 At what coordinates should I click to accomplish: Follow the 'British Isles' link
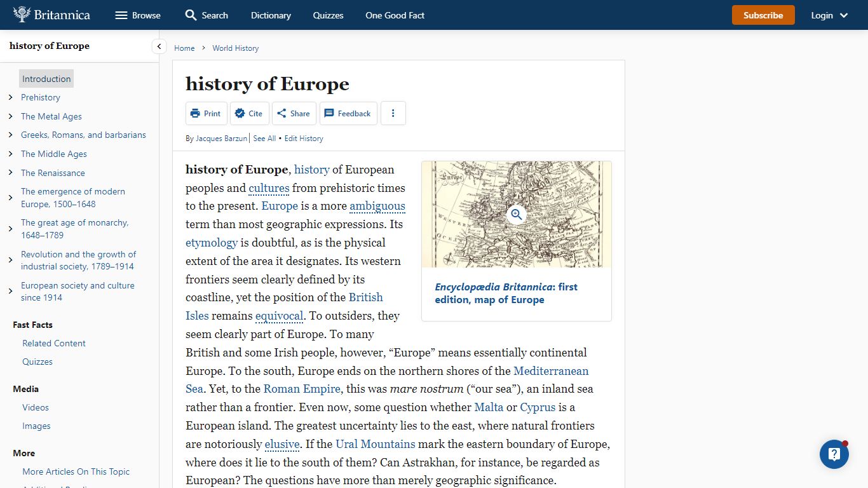pyautogui.click(x=366, y=297)
